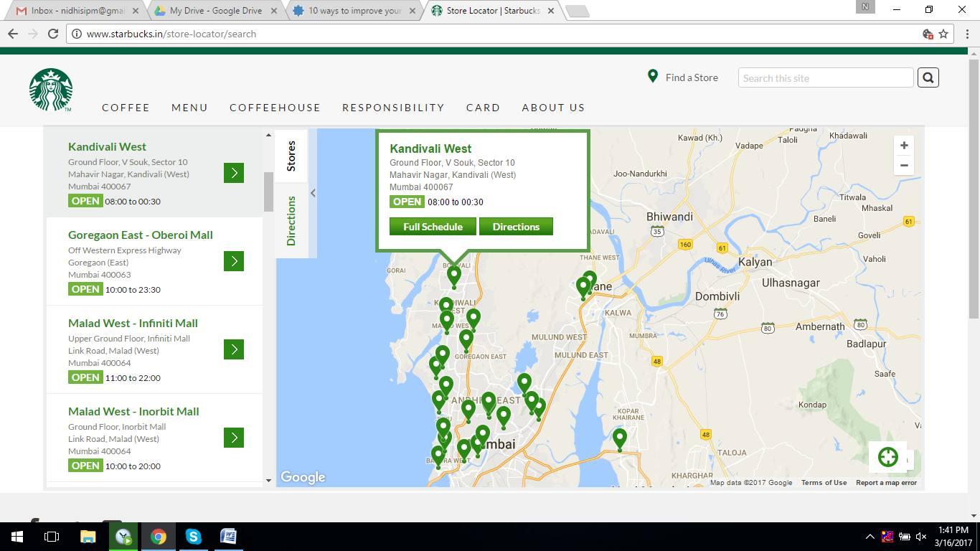
Task: Open Skype from the taskbar
Action: [x=193, y=536]
